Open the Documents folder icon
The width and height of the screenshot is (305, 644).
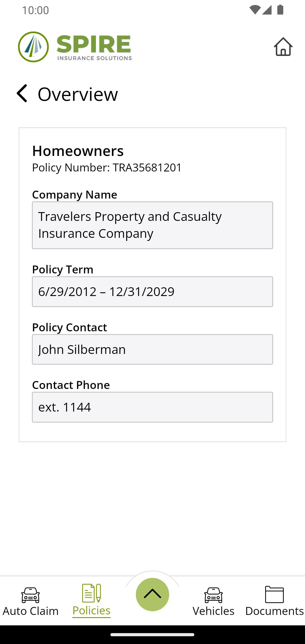coord(274,594)
